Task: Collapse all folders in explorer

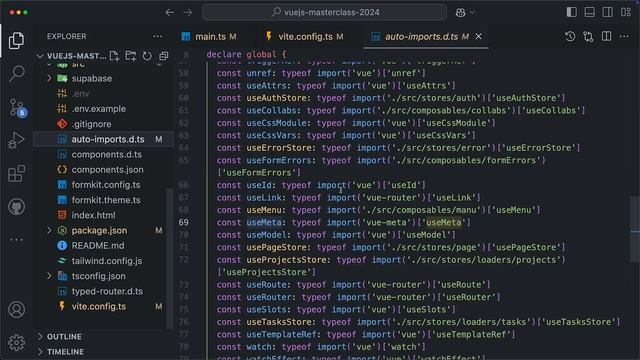Action: click(x=163, y=56)
